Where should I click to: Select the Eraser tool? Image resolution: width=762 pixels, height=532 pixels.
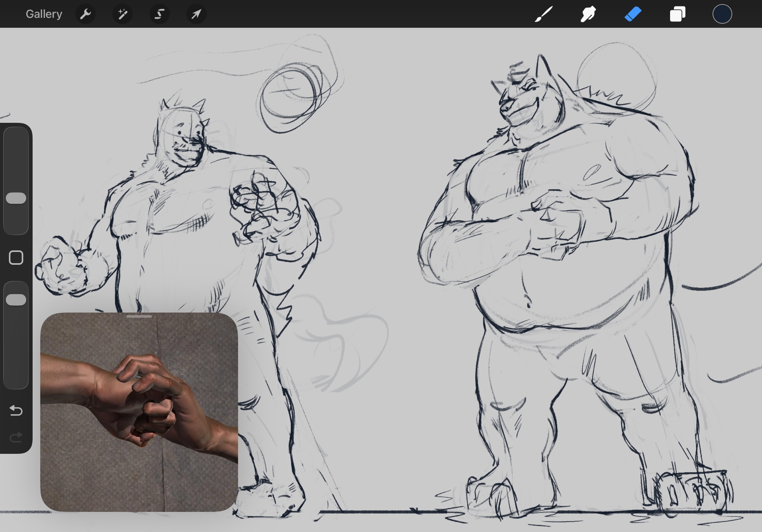(633, 14)
